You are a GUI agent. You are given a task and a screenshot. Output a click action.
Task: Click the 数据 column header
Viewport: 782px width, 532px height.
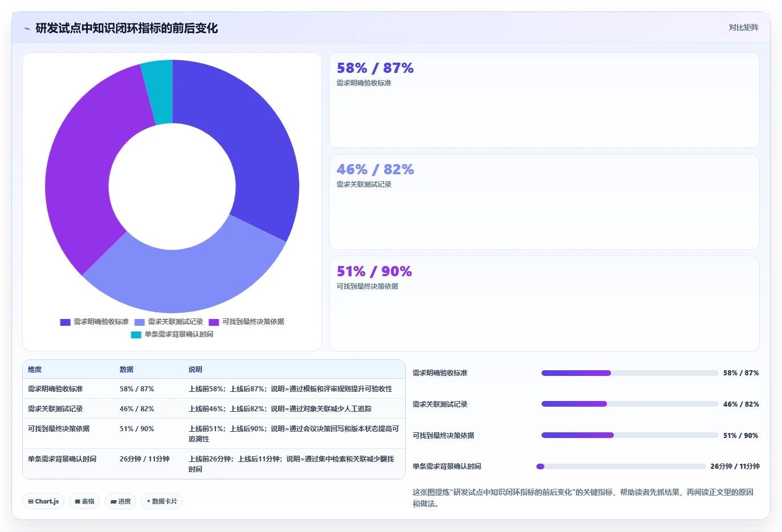click(x=127, y=370)
